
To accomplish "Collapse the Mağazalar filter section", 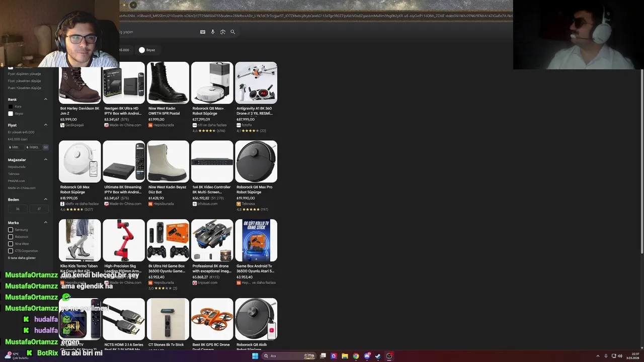I will click(x=46, y=160).
